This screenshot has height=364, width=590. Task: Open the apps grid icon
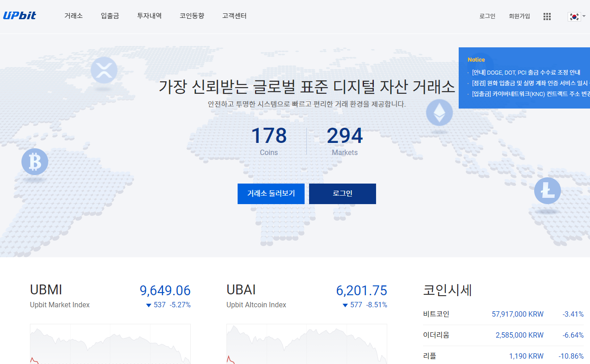point(547,17)
